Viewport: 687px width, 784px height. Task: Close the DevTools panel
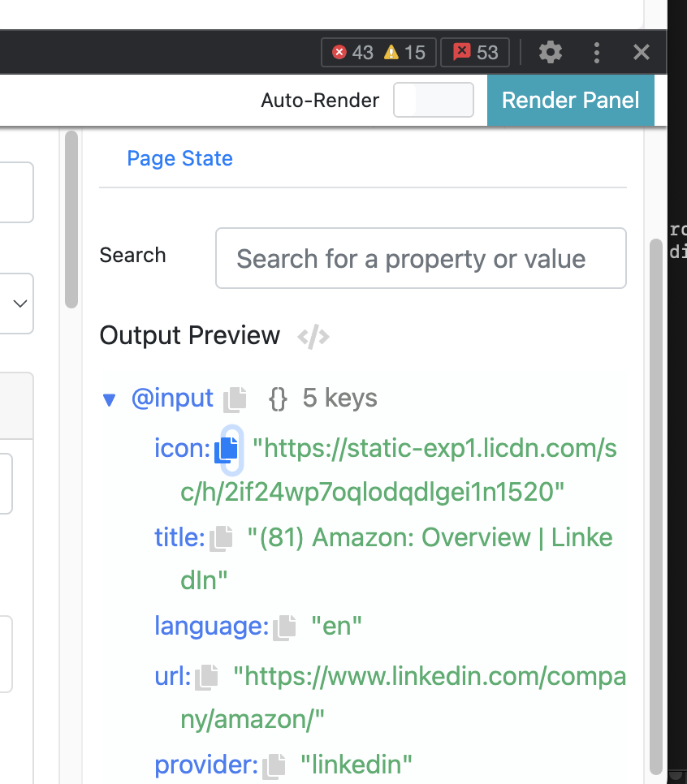(x=641, y=52)
